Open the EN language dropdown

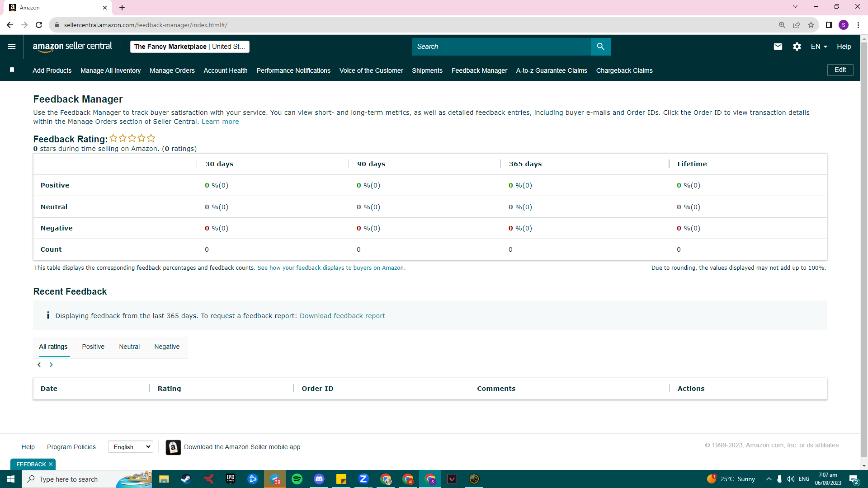point(819,47)
